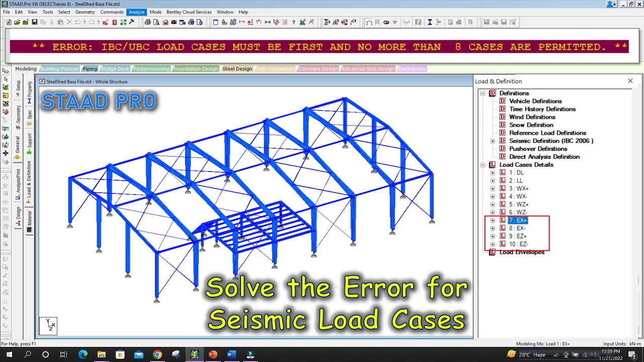Viewport: 644px width, 362px height.
Task: Click the Redo arrow toolbar icon
Action: 92,22
